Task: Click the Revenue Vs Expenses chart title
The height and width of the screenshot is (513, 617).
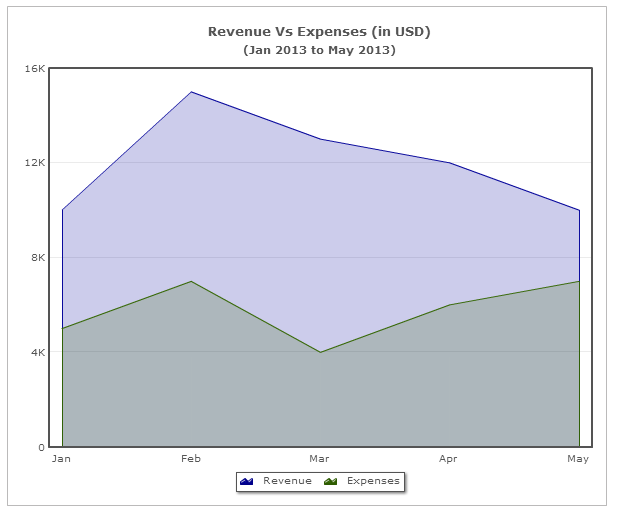Action: pyautogui.click(x=319, y=32)
